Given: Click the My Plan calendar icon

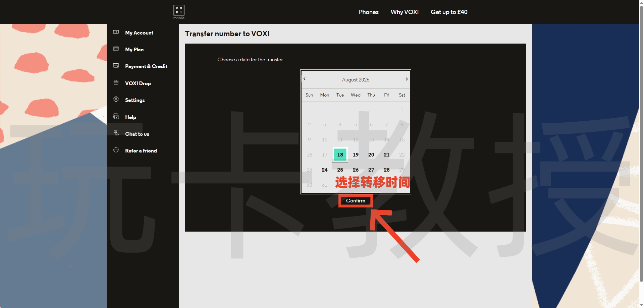Looking at the screenshot, I should coord(116,49).
